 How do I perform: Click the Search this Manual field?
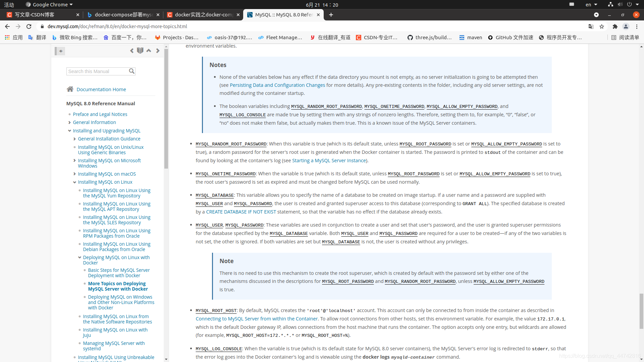point(97,71)
